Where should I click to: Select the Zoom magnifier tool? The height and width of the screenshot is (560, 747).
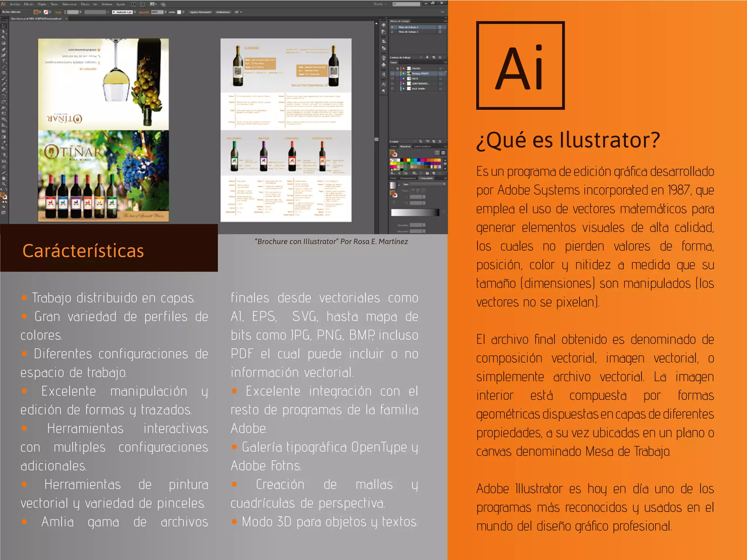tap(4, 184)
